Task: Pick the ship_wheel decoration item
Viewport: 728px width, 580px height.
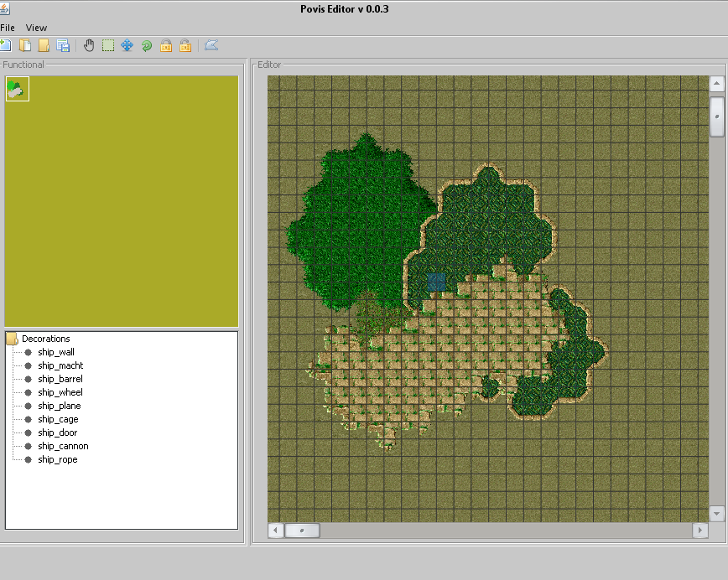Action: pos(60,392)
